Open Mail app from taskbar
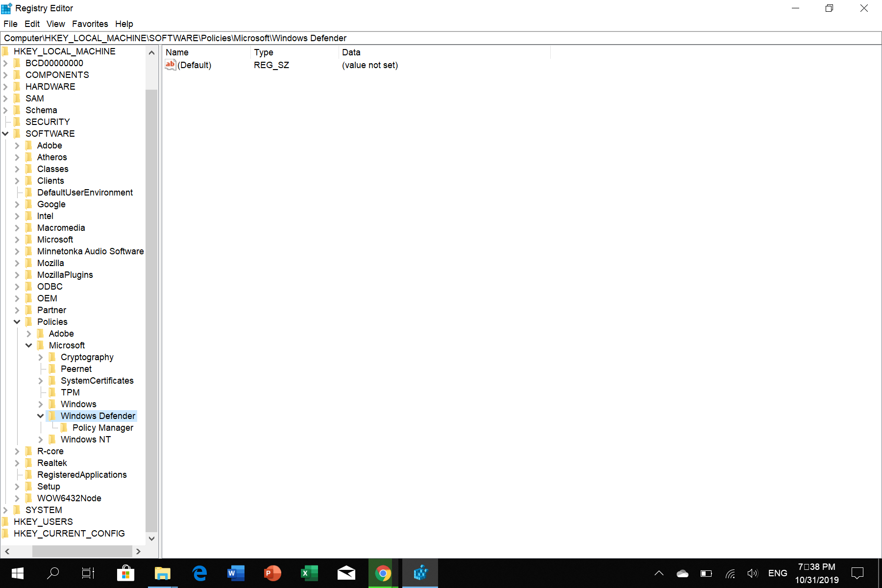This screenshot has height=588, width=882. coord(346,573)
